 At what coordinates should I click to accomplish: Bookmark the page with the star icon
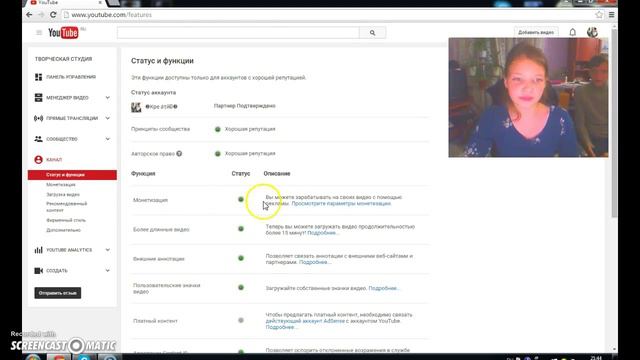click(599, 15)
